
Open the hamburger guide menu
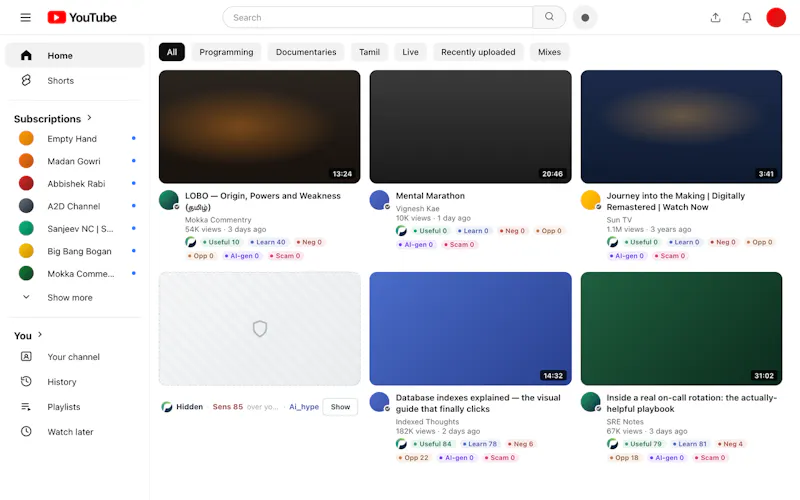[26, 17]
